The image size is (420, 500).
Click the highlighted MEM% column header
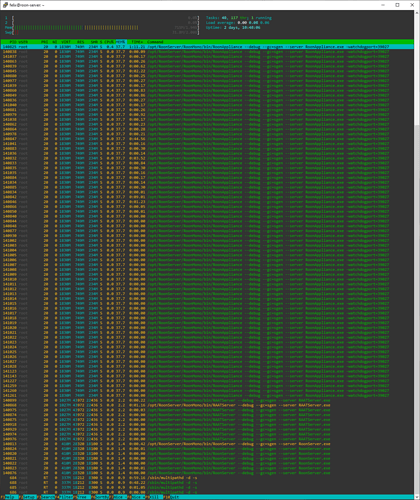coord(121,42)
